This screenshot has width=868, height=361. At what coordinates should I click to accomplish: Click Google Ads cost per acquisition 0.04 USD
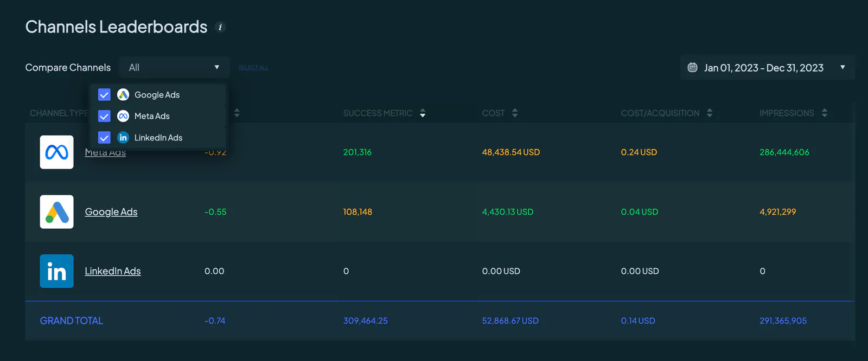(x=640, y=212)
